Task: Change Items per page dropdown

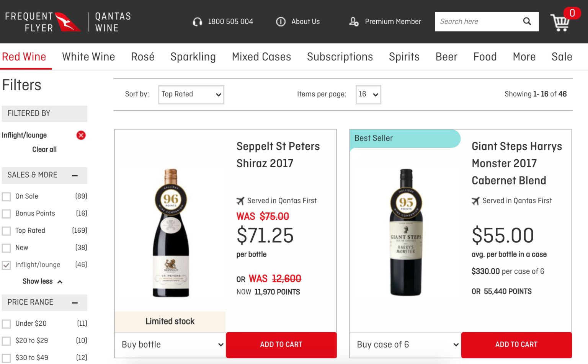Action: (x=368, y=94)
